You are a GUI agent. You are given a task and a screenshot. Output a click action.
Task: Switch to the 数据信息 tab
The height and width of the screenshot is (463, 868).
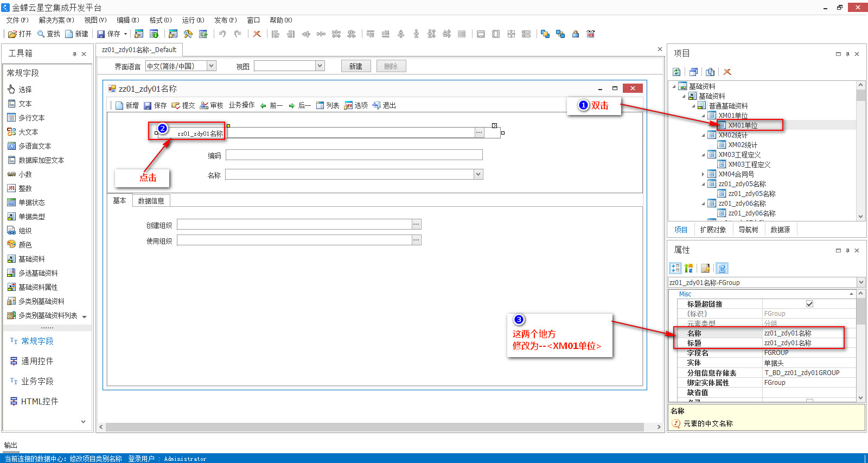pyautogui.click(x=151, y=201)
